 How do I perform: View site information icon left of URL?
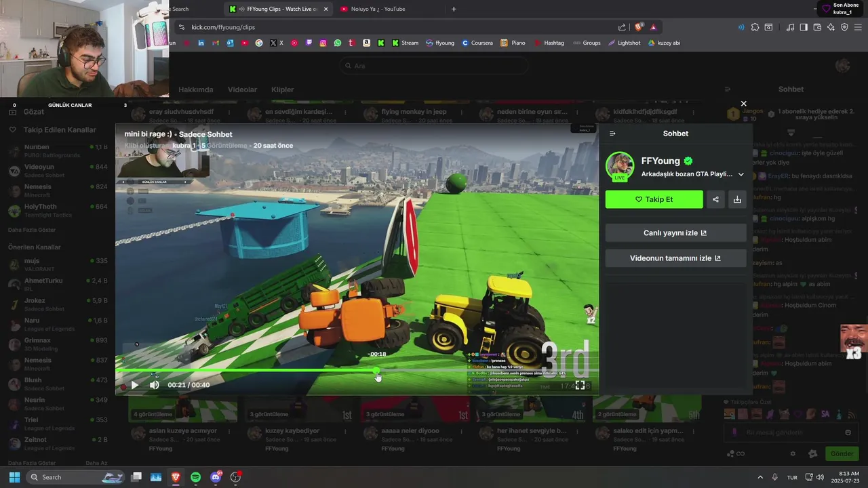(181, 27)
